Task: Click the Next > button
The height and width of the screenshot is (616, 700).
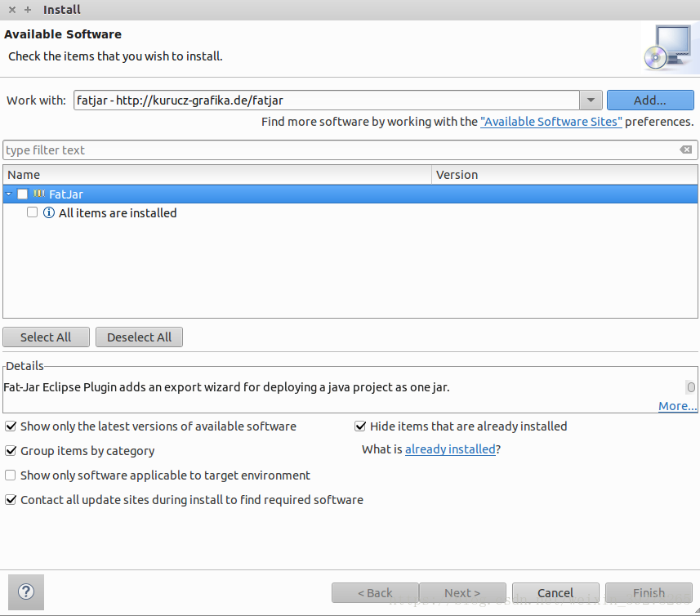Action: (x=462, y=593)
